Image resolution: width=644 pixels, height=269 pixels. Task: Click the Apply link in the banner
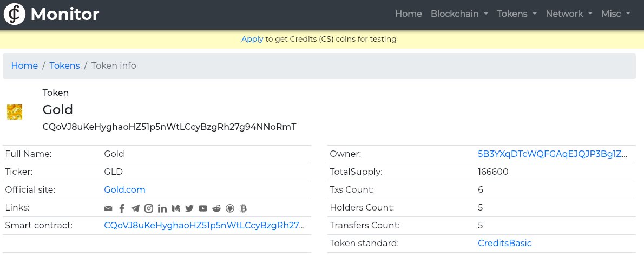tap(252, 39)
